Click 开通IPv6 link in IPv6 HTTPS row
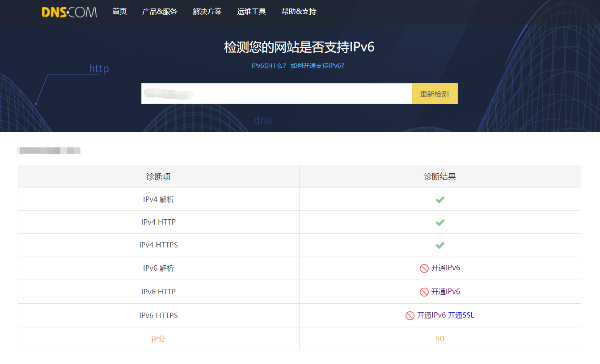 click(x=431, y=315)
